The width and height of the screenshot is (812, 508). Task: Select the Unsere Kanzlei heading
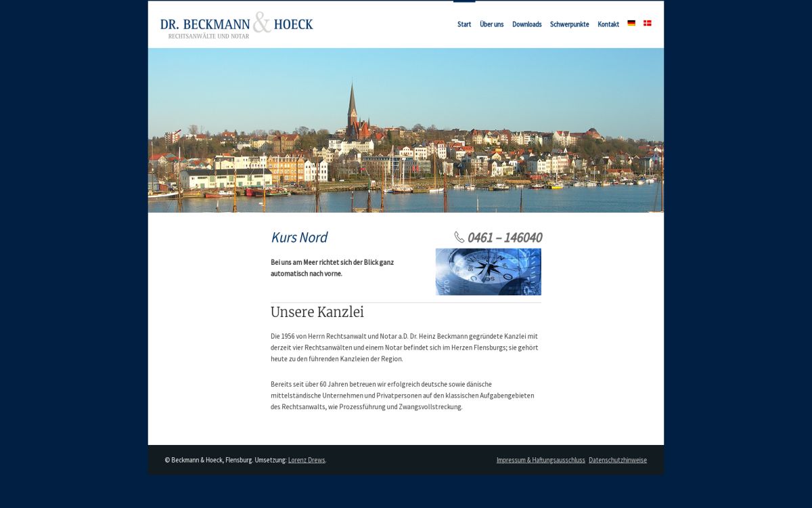(317, 312)
